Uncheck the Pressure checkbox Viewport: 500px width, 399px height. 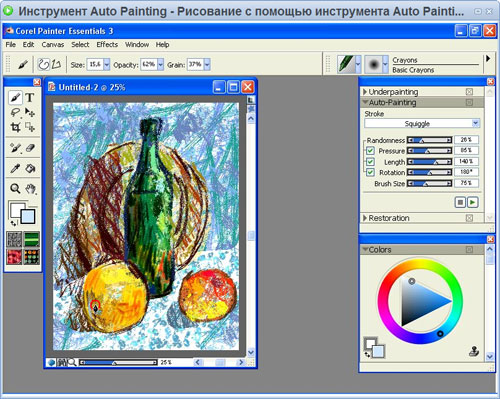coord(370,151)
